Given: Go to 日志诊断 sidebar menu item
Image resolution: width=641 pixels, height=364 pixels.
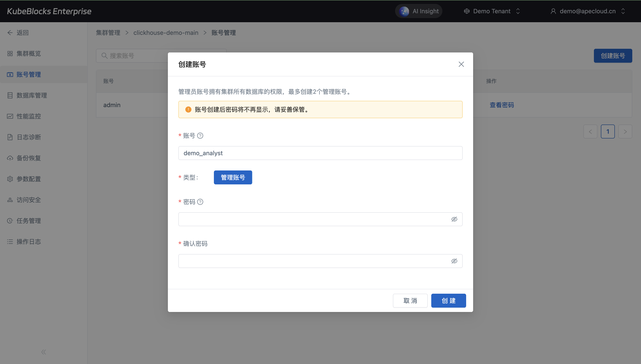Looking at the screenshot, I should click(29, 137).
